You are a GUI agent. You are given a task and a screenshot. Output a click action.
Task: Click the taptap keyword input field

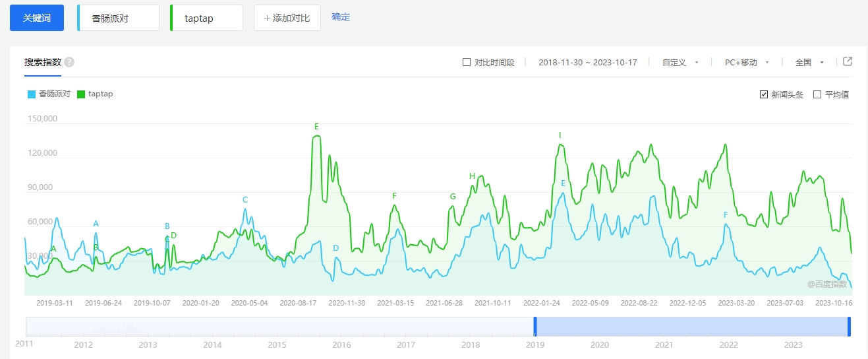(x=207, y=18)
